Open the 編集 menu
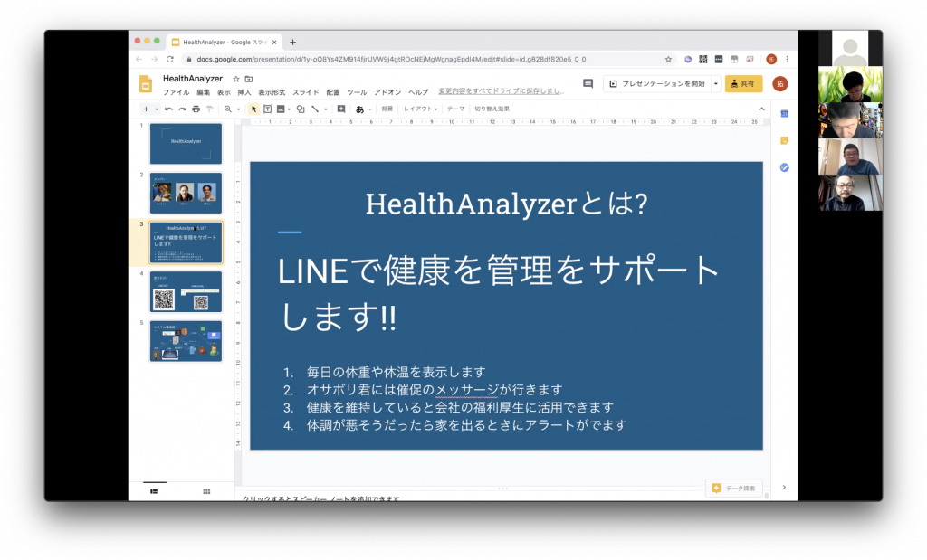 [204, 93]
